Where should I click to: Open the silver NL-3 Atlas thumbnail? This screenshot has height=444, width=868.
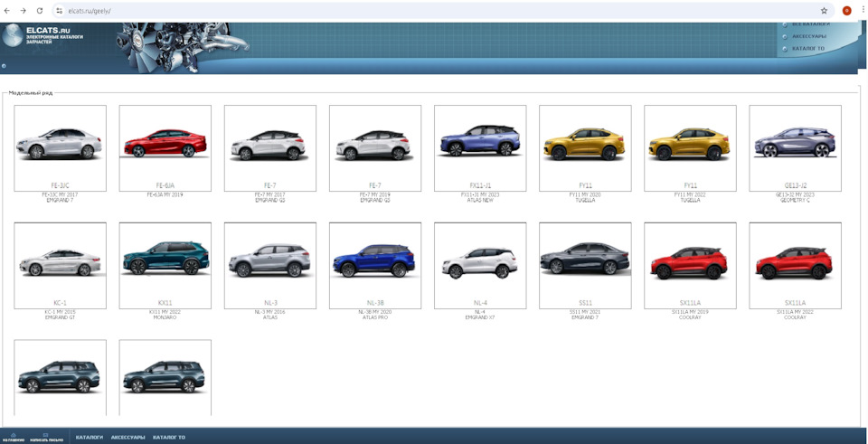tap(270, 265)
